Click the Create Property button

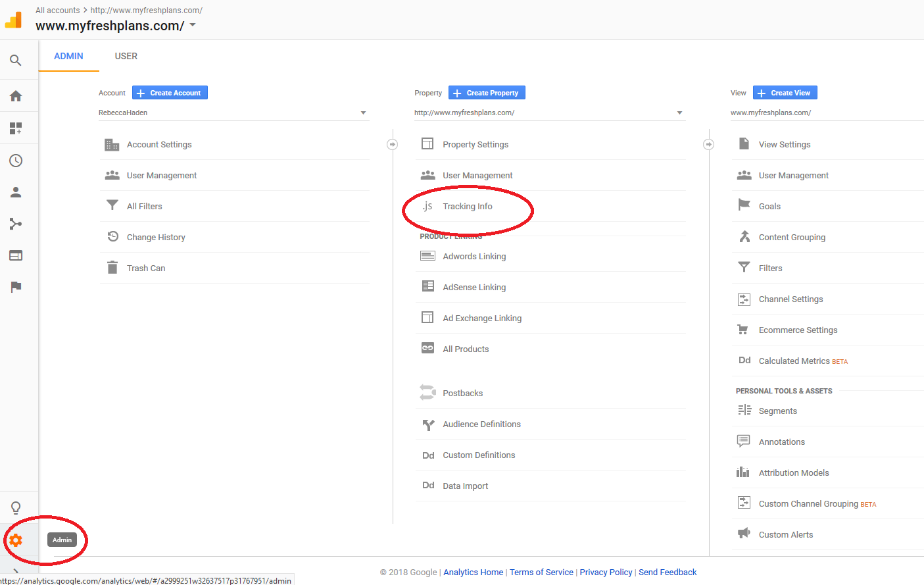coord(487,93)
